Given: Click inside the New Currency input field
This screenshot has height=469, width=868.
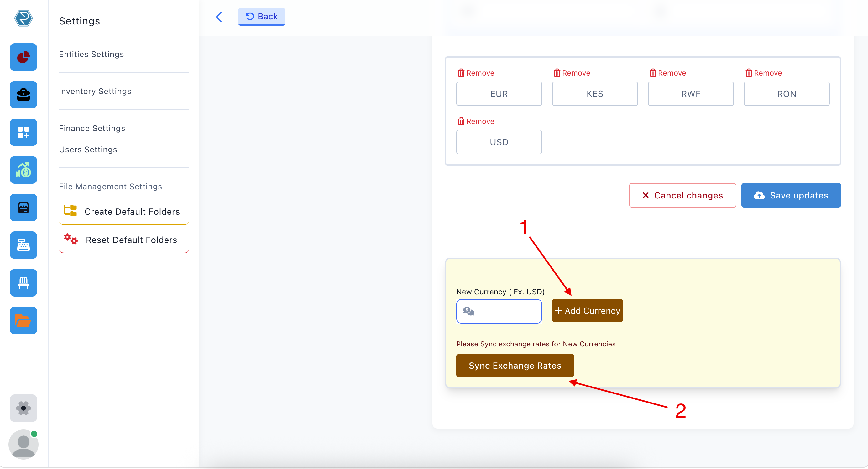Looking at the screenshot, I should tap(499, 311).
